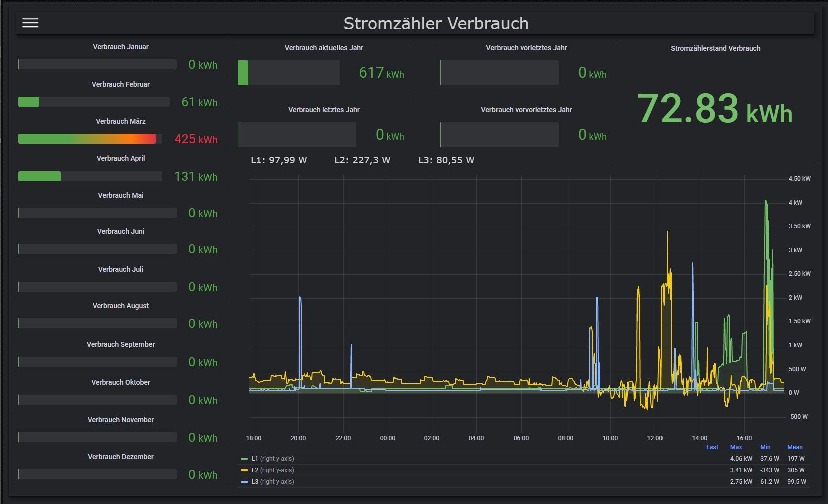Sort legend by Last column
Screen dimensions: 828x504
712,447
